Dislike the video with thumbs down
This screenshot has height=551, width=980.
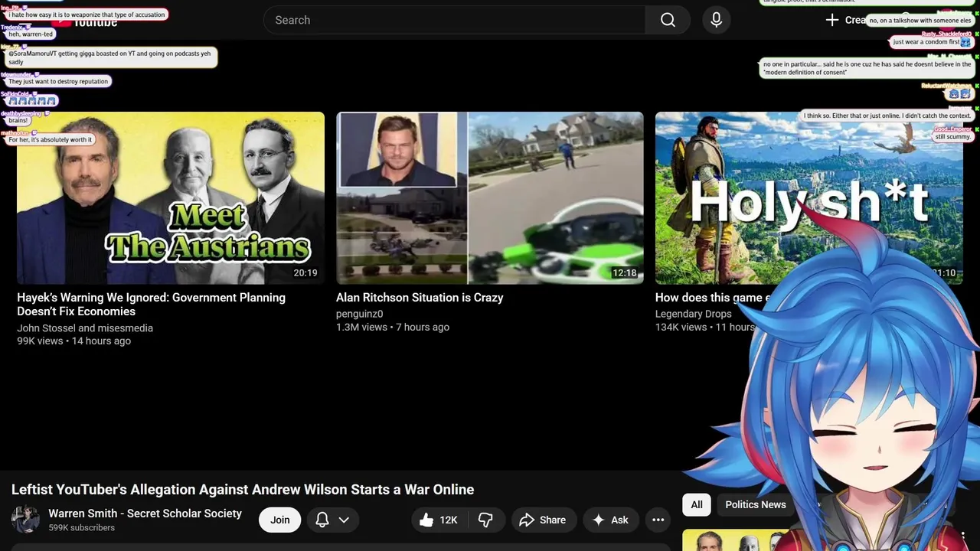point(485,520)
